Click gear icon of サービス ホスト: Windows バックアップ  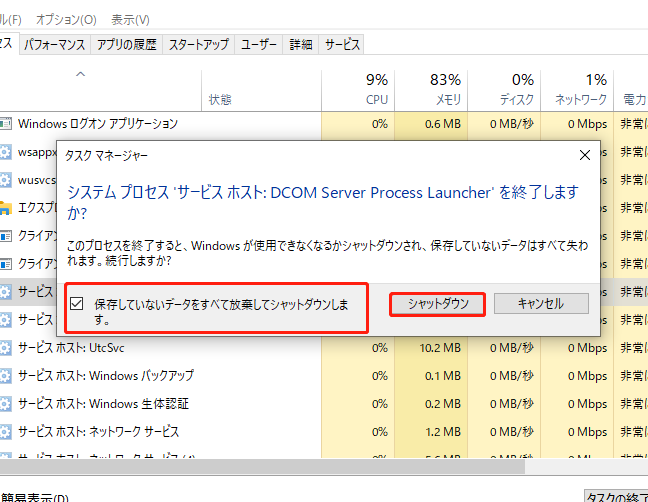coord(5,376)
